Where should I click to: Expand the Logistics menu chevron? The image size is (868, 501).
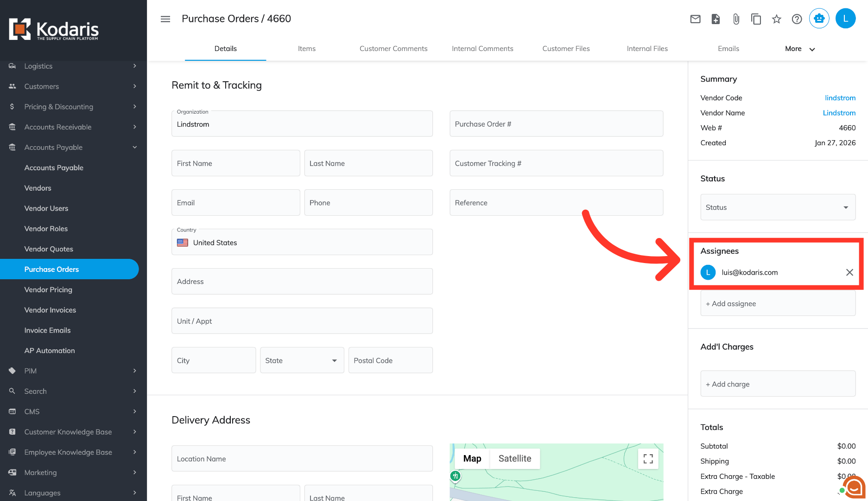click(135, 66)
